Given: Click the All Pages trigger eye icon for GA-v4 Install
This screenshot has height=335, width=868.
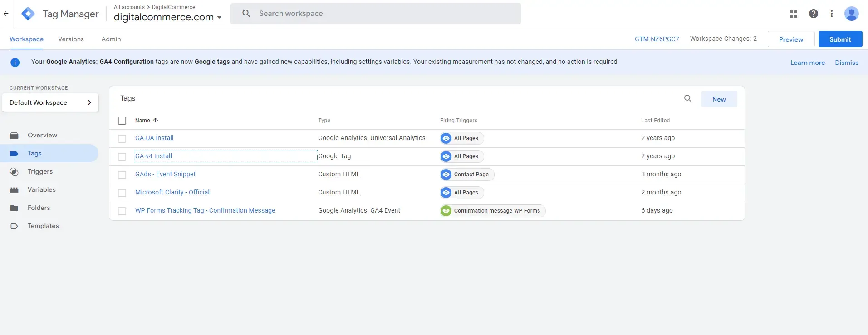Looking at the screenshot, I should [446, 156].
